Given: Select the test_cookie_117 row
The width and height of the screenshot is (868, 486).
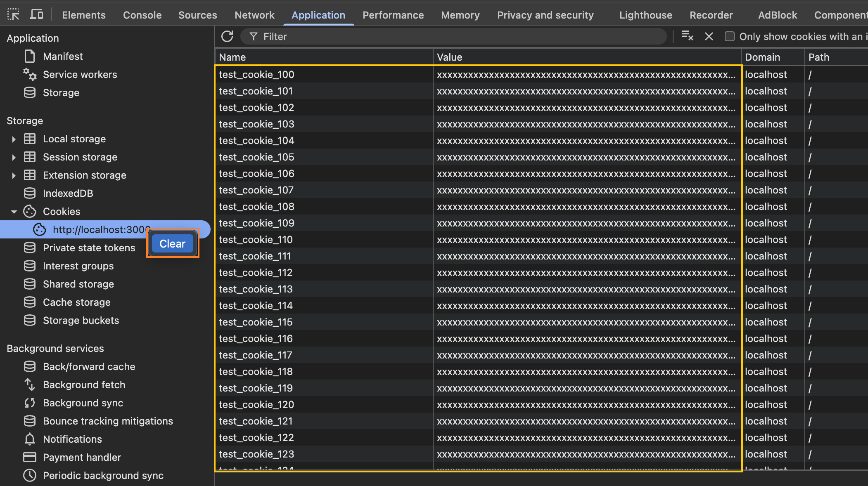Looking at the screenshot, I should 541,355.
